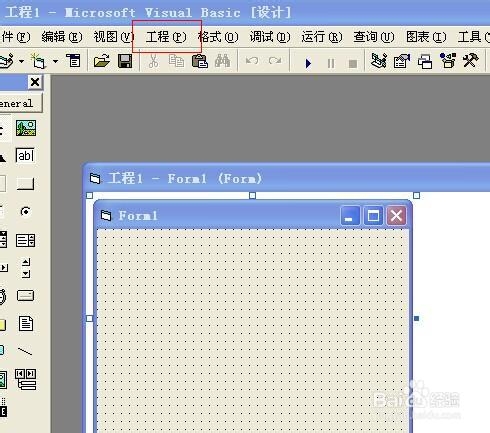Open the 工程(P) project menu
The height and width of the screenshot is (433, 490).
pyautogui.click(x=166, y=37)
